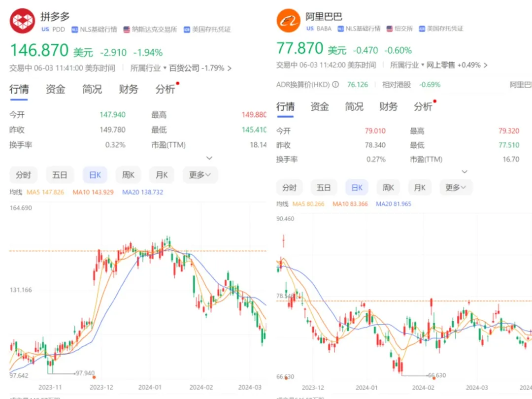532x399 pixels.
Task: Open the 更多 dropdown on Alibaba chart
Action: pyautogui.click(x=455, y=188)
